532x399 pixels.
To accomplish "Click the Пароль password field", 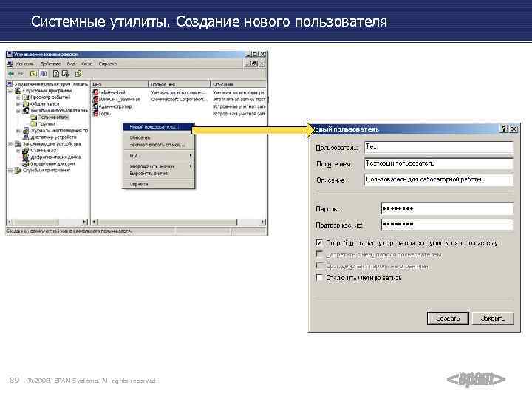I will click(447, 208).
